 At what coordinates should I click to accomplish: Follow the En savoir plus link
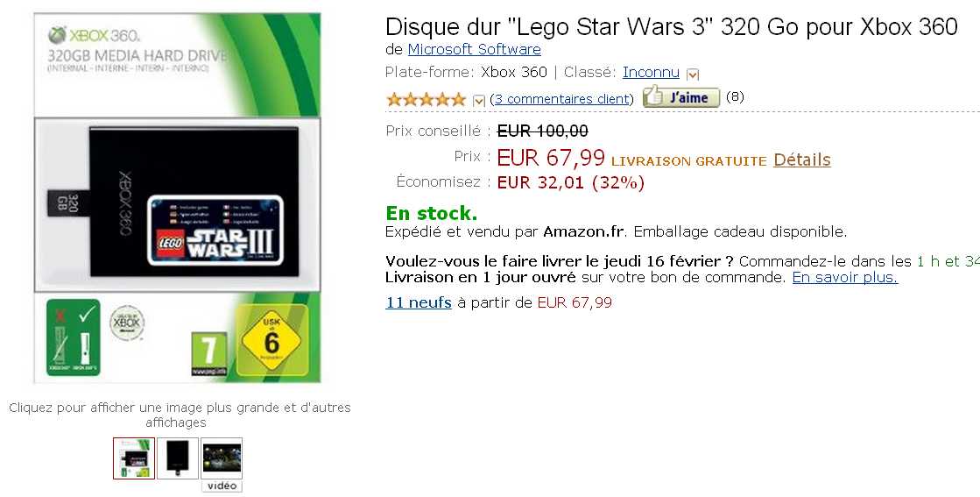coord(845,277)
